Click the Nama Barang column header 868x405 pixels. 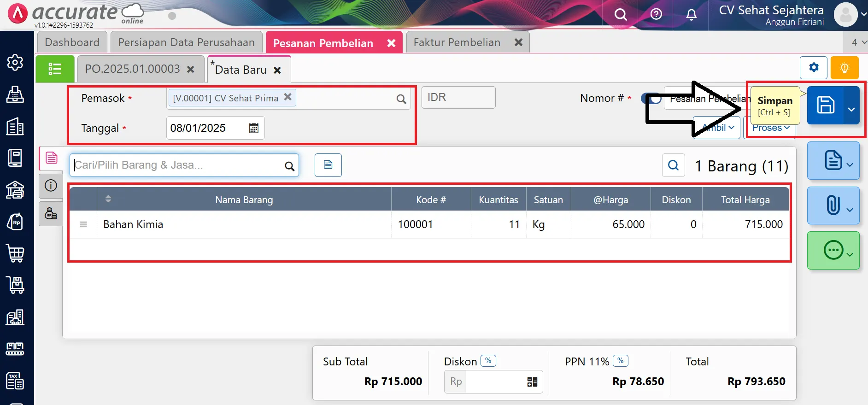(244, 200)
